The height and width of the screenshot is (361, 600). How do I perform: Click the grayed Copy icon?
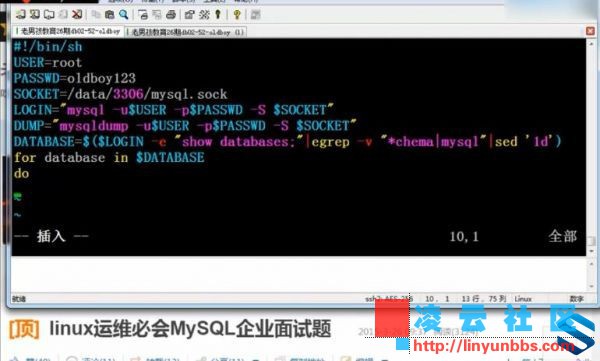96,15
